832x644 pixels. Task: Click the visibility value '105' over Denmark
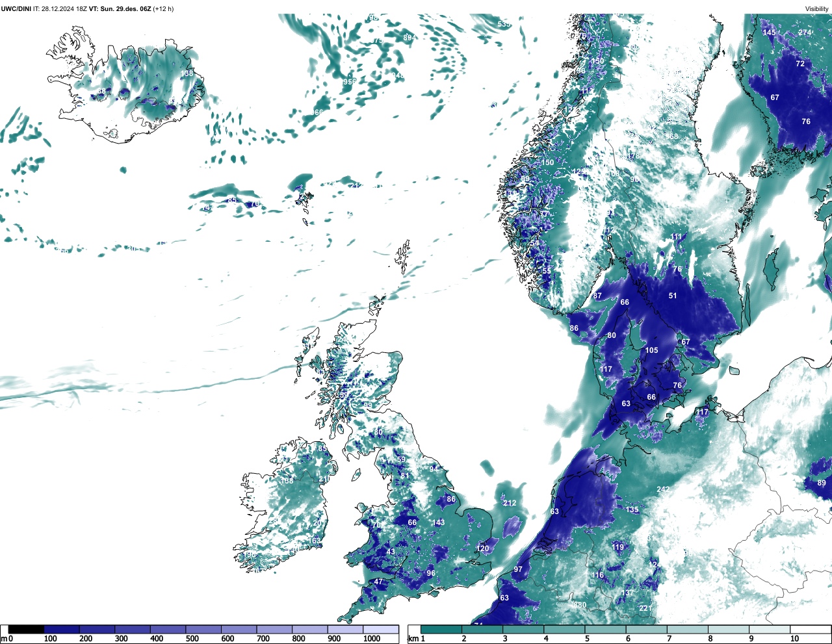click(x=651, y=350)
